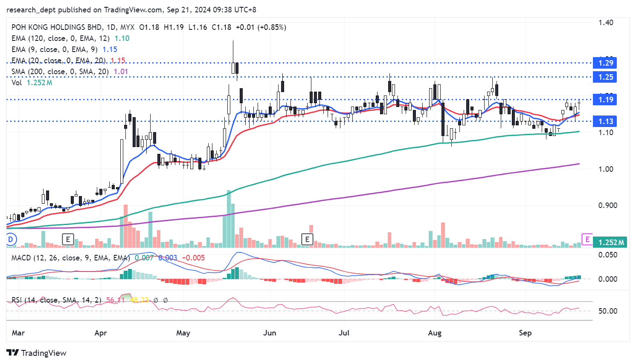Select the SMA 200 indicator legend
The image size is (636, 364).
60,72
